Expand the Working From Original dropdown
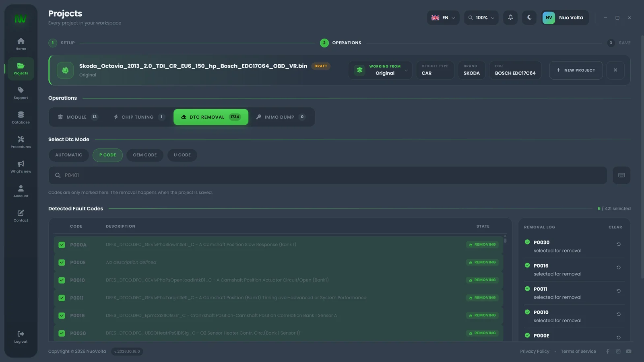The height and width of the screenshot is (362, 644). click(x=380, y=70)
